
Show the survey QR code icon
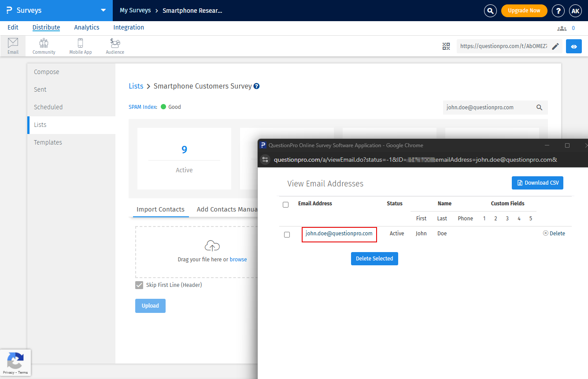tap(446, 46)
